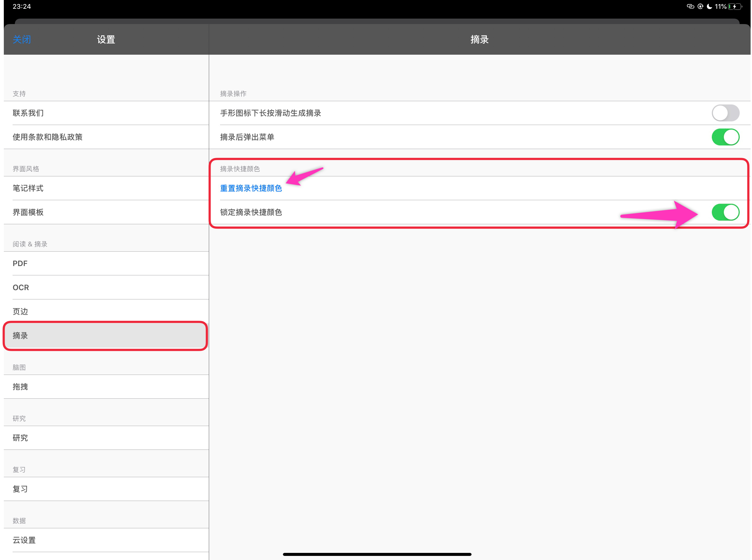Select 界面模板 in sidebar
This screenshot has width=752, height=560.
pyautogui.click(x=106, y=212)
